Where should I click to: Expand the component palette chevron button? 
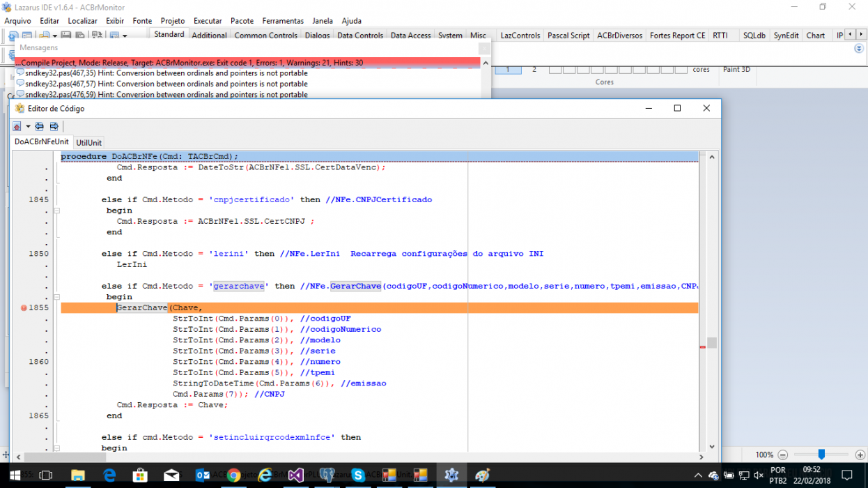pyautogui.click(x=858, y=48)
